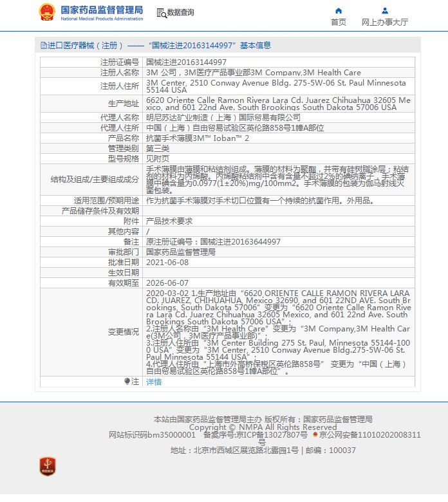
Task: Click the home icon above 首页
Action: tap(339, 10)
